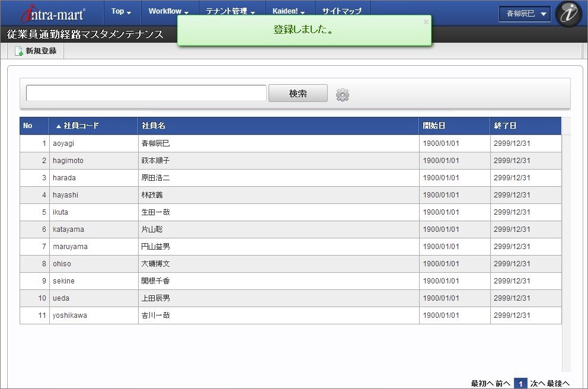Click row number 10 cell

(x=34, y=298)
